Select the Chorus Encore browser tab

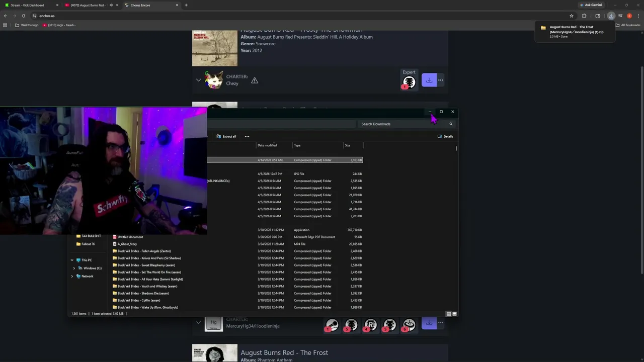pos(151,5)
